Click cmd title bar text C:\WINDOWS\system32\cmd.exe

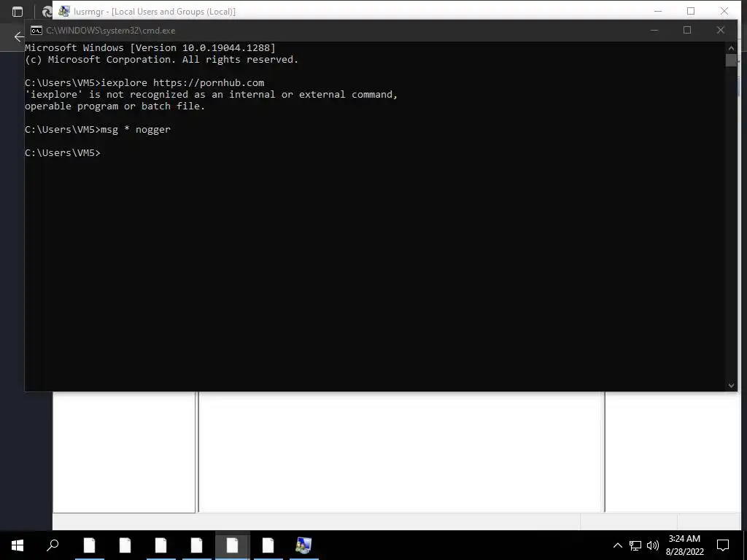[111, 31]
